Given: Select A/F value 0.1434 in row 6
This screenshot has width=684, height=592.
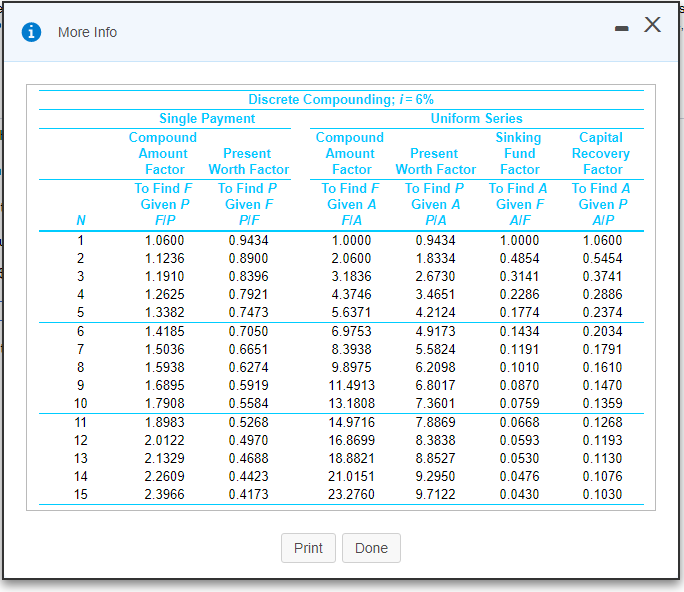Looking at the screenshot, I should pos(520,331).
